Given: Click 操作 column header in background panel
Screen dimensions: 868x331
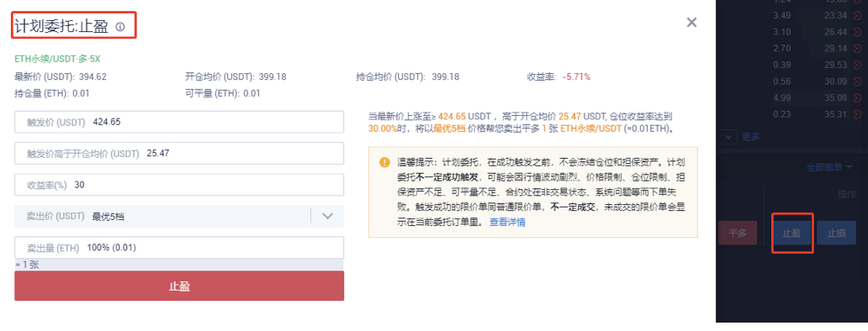Looking at the screenshot, I should click(x=847, y=195).
